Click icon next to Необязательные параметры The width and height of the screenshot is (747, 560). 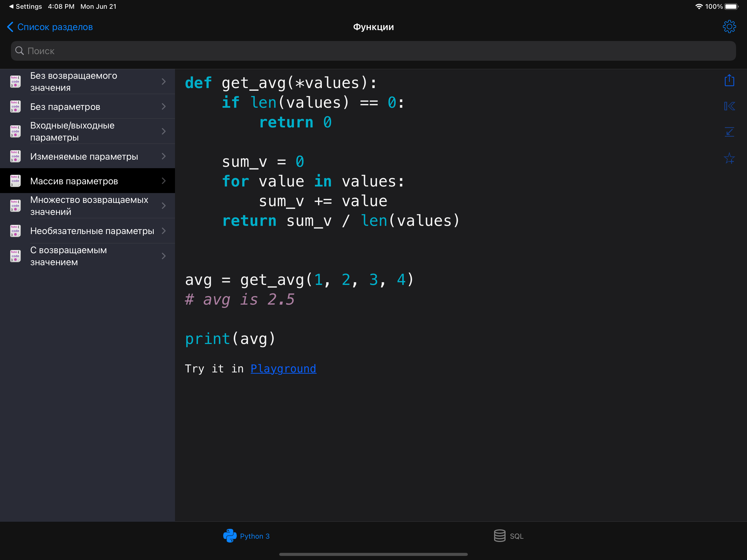click(x=15, y=231)
